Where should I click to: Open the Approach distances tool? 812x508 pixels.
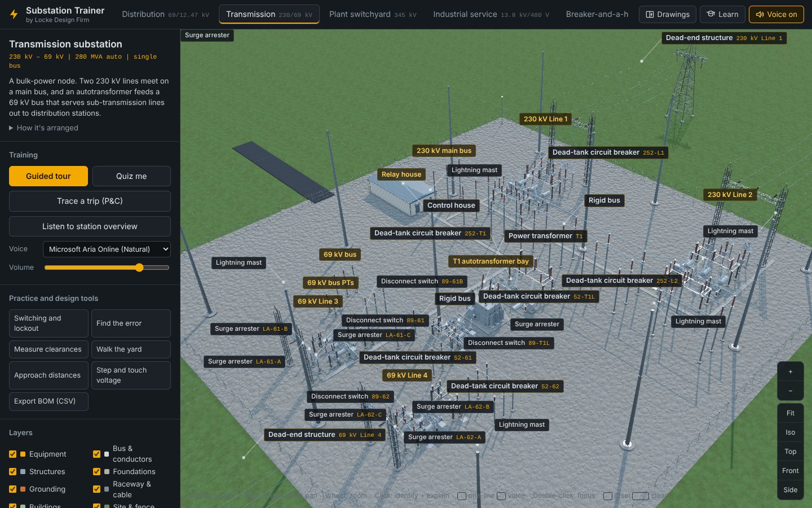[x=48, y=375]
